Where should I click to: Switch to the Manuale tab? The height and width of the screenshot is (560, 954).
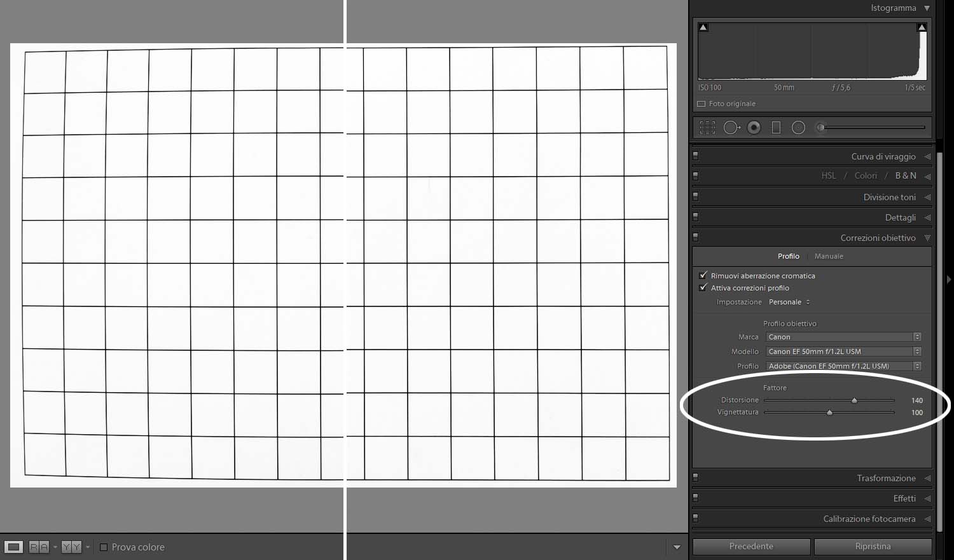point(829,256)
